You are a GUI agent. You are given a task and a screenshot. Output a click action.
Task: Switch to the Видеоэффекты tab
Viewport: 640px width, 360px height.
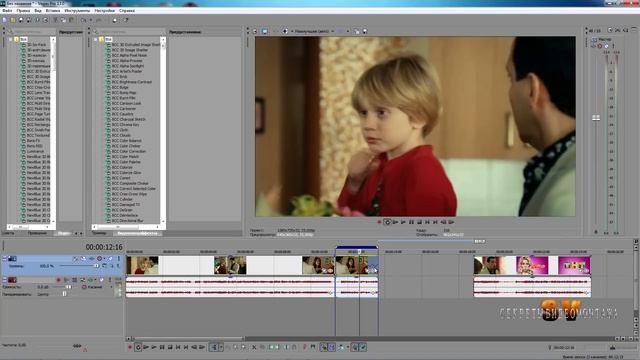137,233
